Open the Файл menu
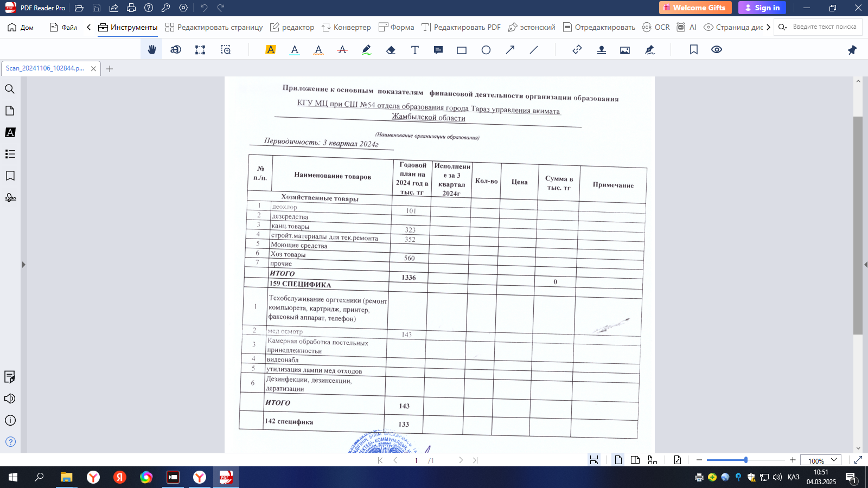Screen dimensions: 868x488 (63, 27)
